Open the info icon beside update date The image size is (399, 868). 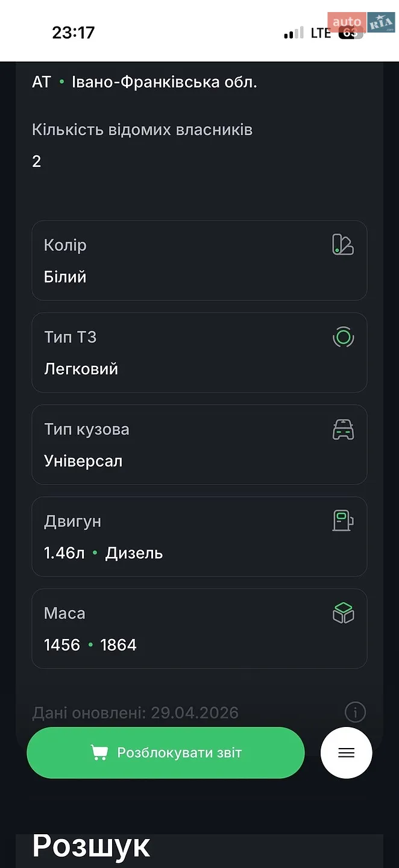355,712
